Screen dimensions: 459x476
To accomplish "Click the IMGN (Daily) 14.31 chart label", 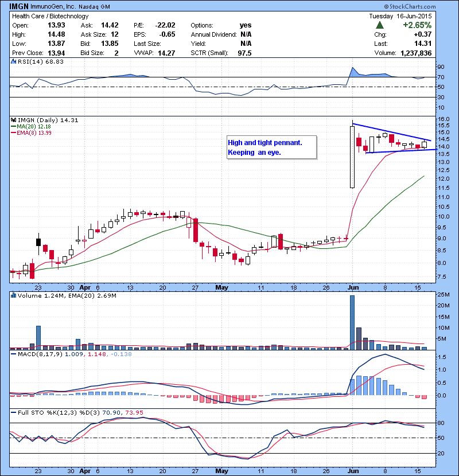I will click(48, 120).
